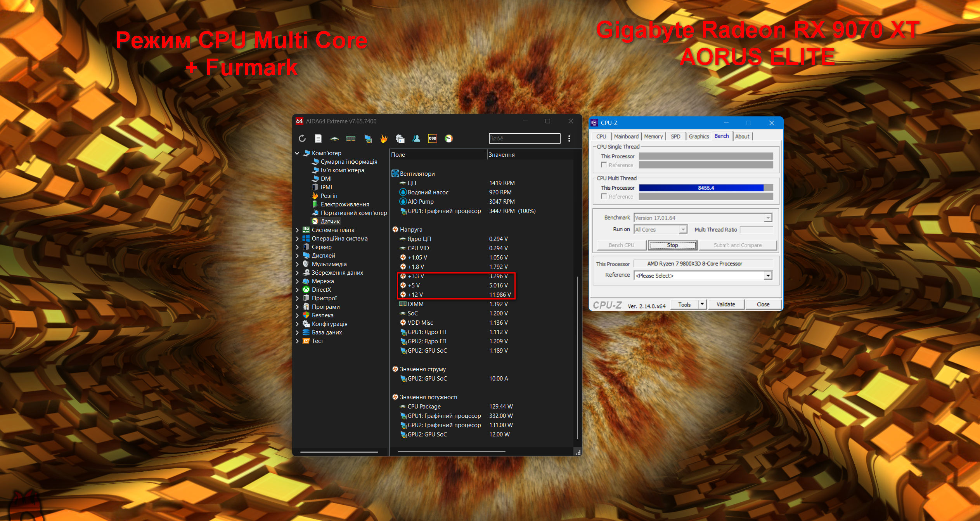Switch to the Mainboard tab in CPU-Z
This screenshot has width=980, height=521.
[x=626, y=137]
